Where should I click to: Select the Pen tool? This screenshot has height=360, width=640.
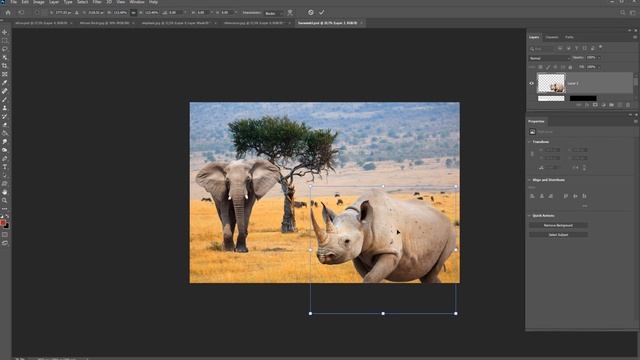click(4, 159)
